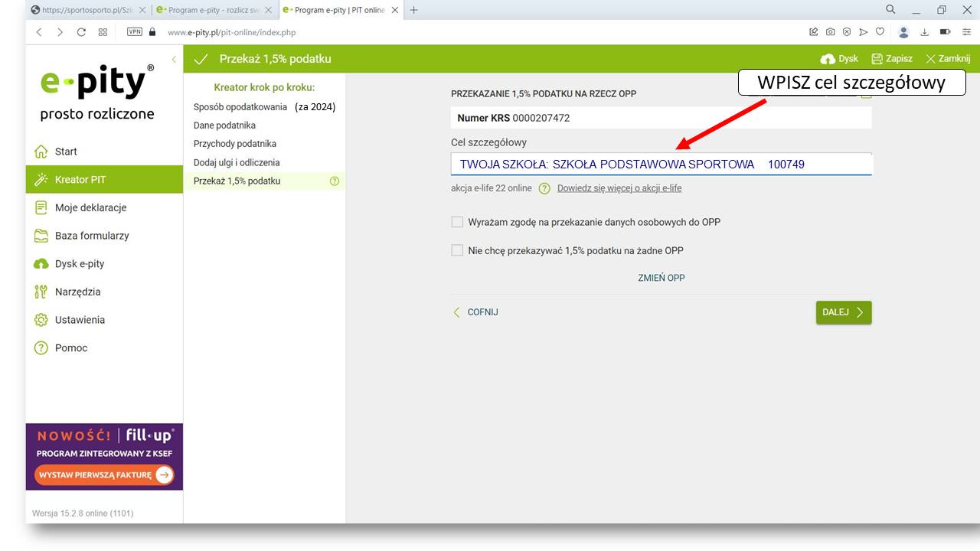Click help icon next to Przekaż 1,5% podatku step
980x551 pixels.
click(334, 181)
